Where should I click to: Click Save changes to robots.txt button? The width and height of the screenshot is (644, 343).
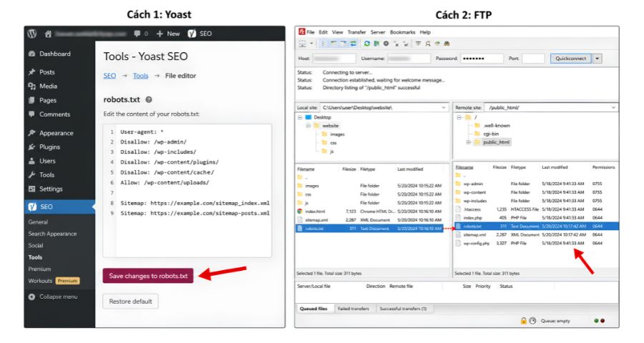[148, 276]
